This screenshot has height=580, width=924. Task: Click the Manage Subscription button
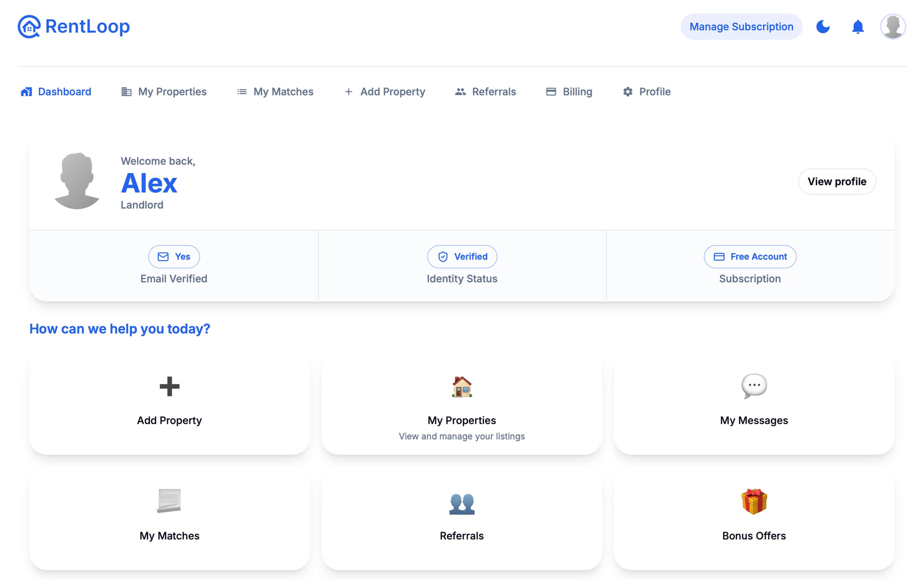[741, 26]
